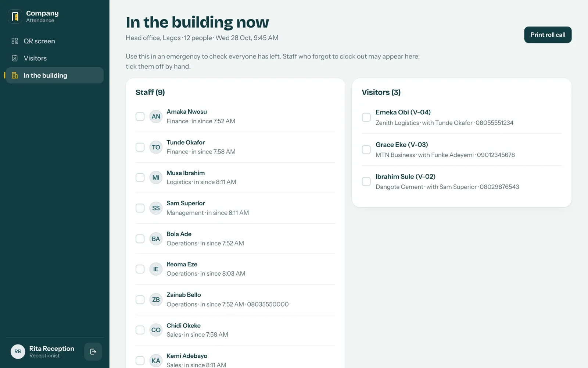
Task: Click the IE avatar for Ifeoma Eze
Action: 156,269
